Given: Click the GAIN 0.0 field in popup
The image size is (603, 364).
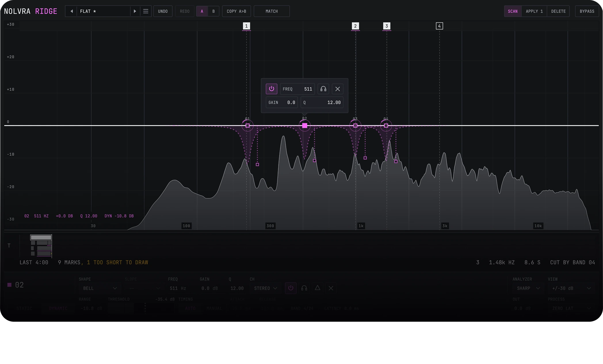Looking at the screenshot, I should point(282,102).
